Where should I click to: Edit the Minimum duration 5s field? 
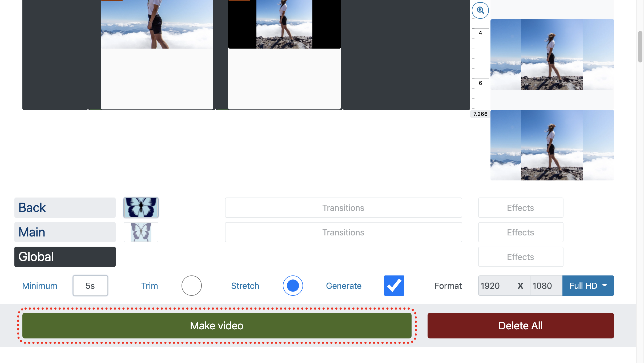(90, 286)
